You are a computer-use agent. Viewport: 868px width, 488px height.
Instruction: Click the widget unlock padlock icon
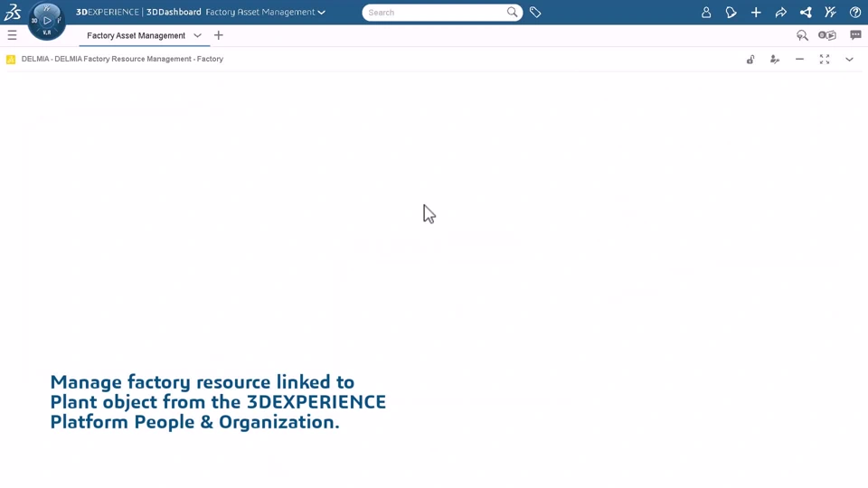750,60
